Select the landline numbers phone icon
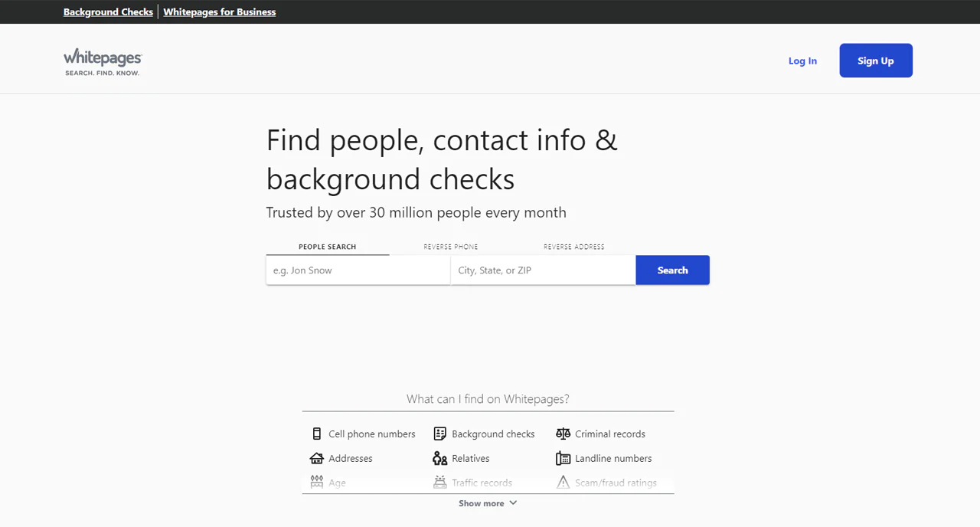The width and height of the screenshot is (980, 527). tap(563, 458)
